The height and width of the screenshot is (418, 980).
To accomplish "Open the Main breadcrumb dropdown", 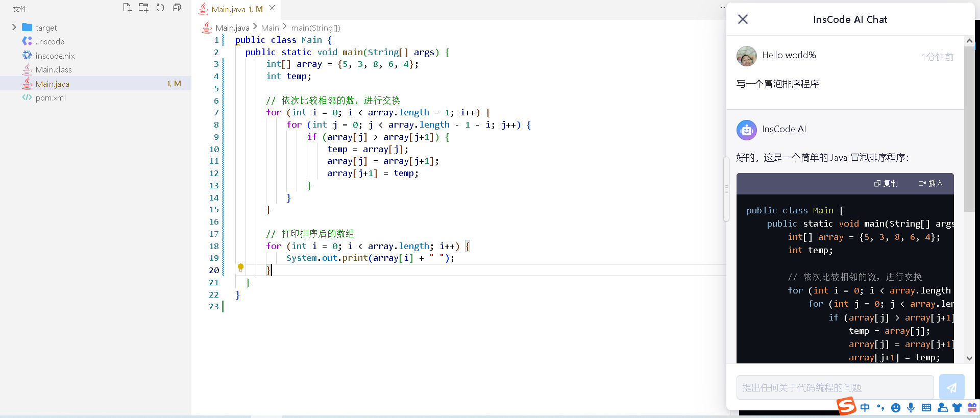I will tap(270, 28).
